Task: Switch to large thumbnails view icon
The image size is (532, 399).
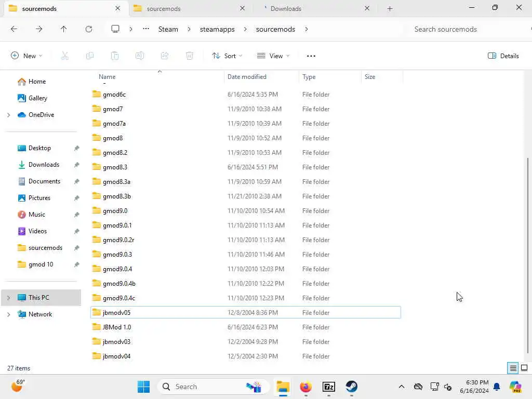Action: [524, 368]
